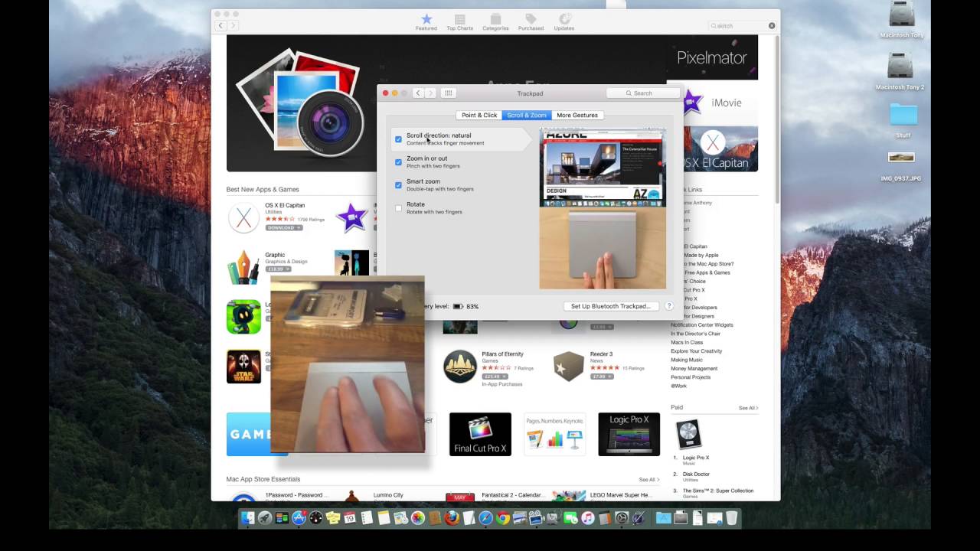Open Finder from the Dock
The image size is (980, 551).
[247, 518]
